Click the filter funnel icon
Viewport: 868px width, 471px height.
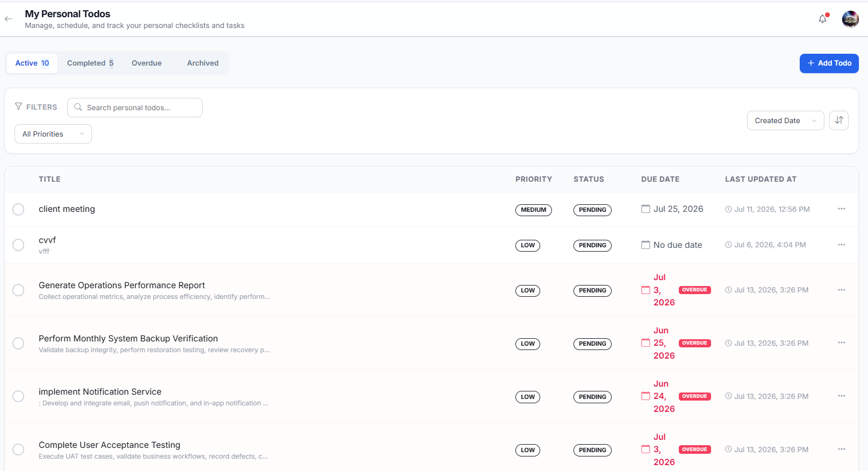[x=19, y=106]
